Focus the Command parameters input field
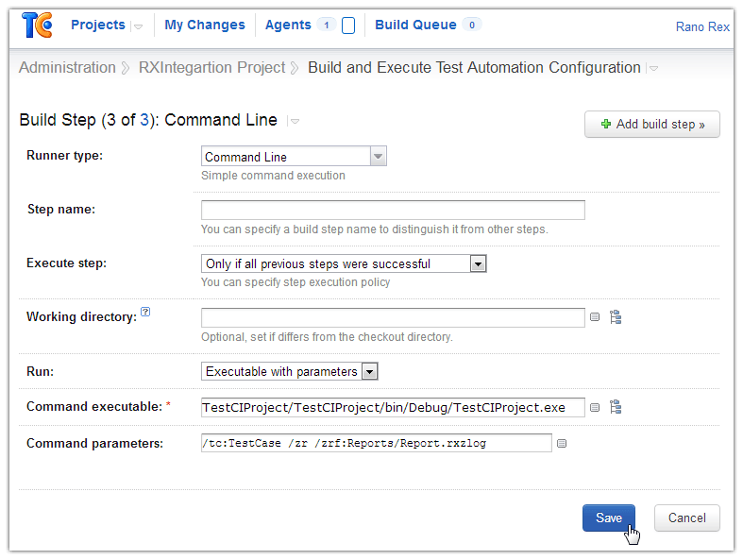Viewport: 743px width, 560px height. (x=377, y=443)
